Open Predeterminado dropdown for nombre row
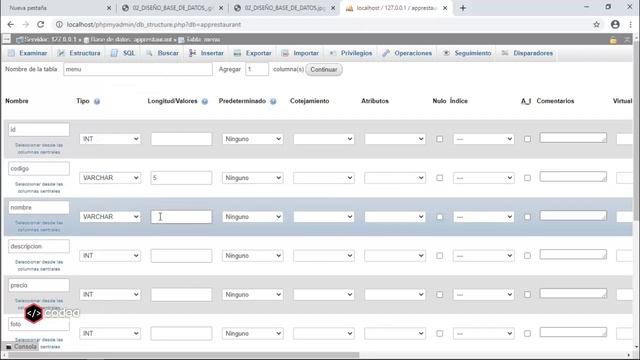 tap(252, 217)
